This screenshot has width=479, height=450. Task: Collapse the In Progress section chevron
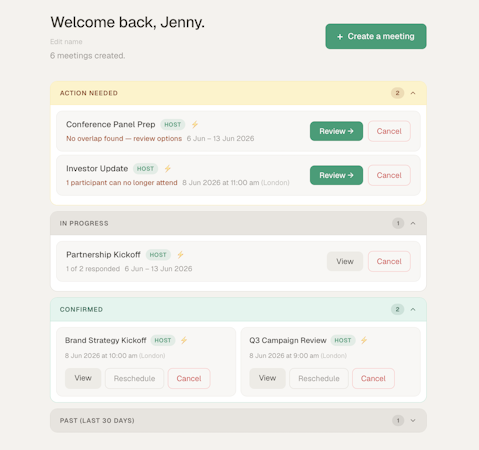(413, 223)
